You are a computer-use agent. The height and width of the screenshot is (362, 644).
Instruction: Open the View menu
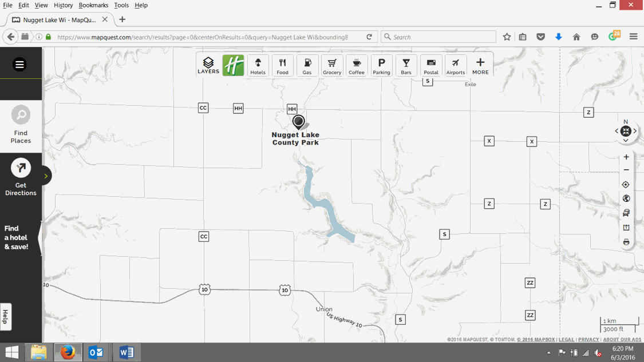click(x=41, y=5)
